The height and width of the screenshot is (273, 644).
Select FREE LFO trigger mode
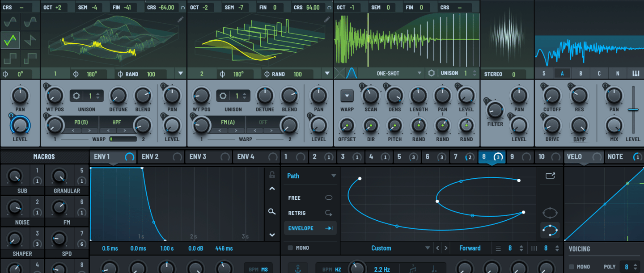(310, 198)
